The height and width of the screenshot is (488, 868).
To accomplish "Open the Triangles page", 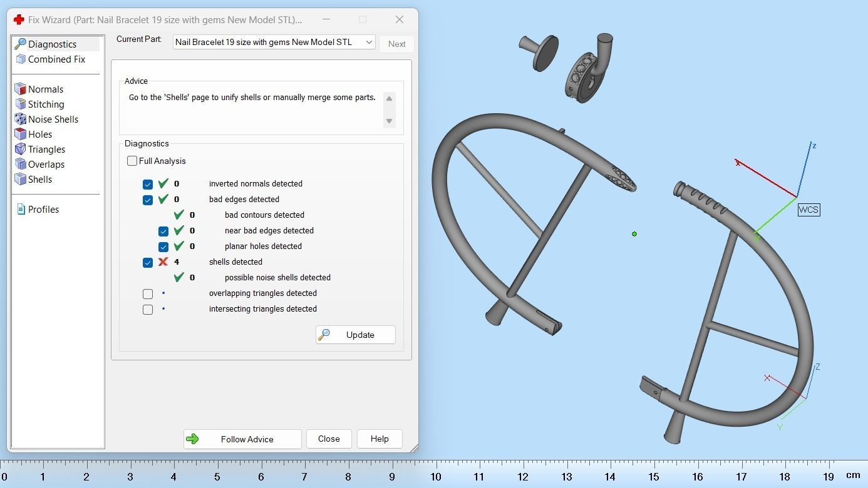I will pos(47,149).
